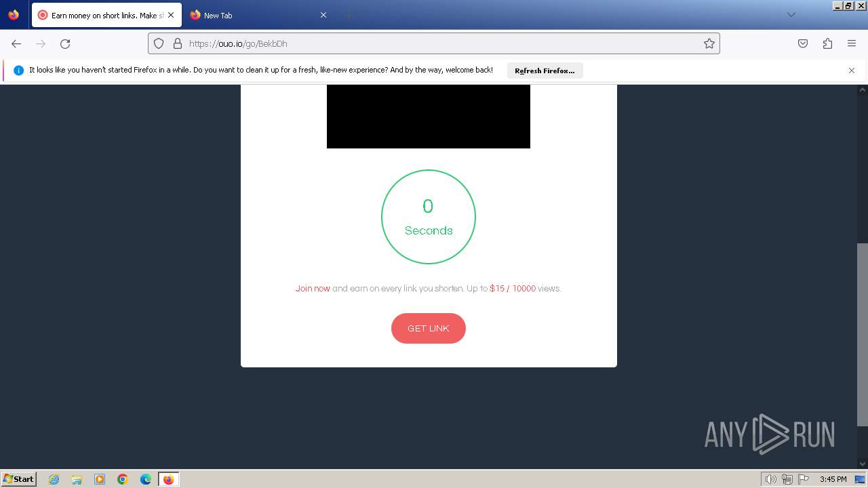Go forward to the next page
The width and height of the screenshot is (868, 488).
coord(41,43)
